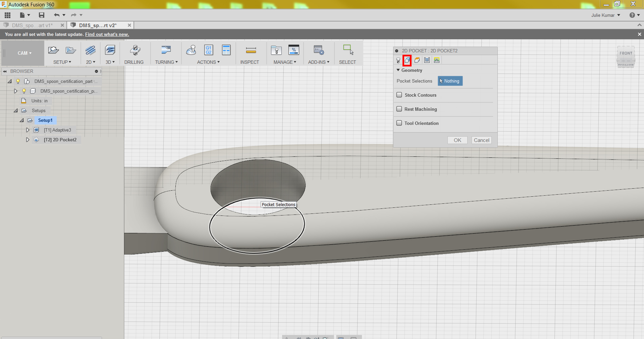Open the CAM workspace dropdown
644x339 pixels.
click(x=24, y=53)
